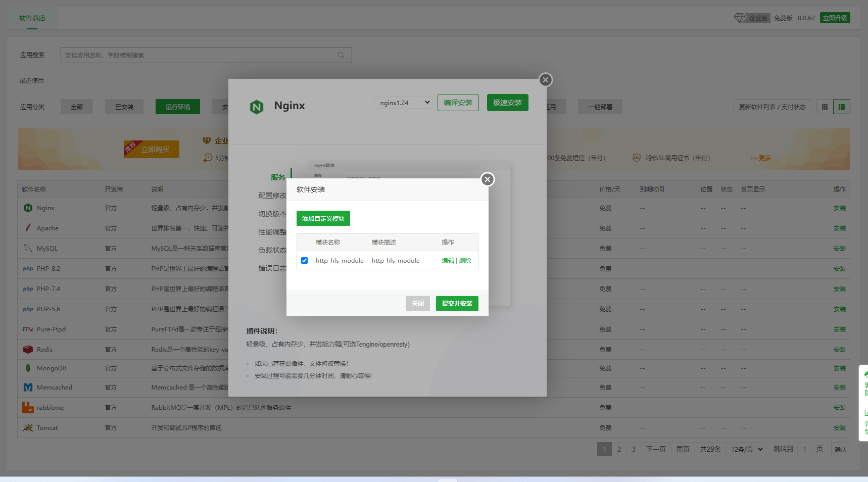The width and height of the screenshot is (868, 482).
Task: Click 企业版 label in header
Action: pos(758,18)
